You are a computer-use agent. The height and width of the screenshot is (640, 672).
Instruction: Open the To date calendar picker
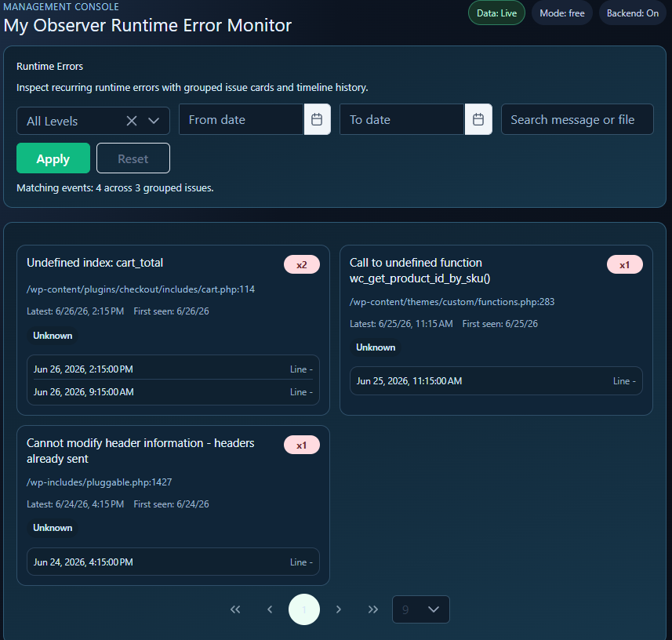point(478,119)
